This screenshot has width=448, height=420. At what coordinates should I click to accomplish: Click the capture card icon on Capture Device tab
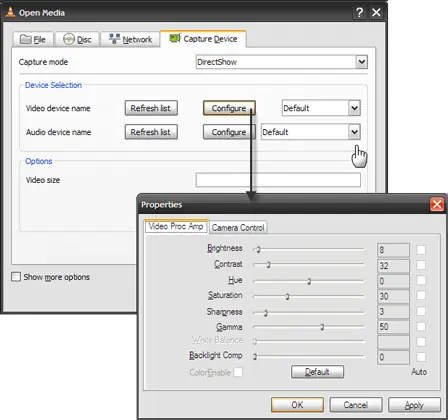coord(175,38)
